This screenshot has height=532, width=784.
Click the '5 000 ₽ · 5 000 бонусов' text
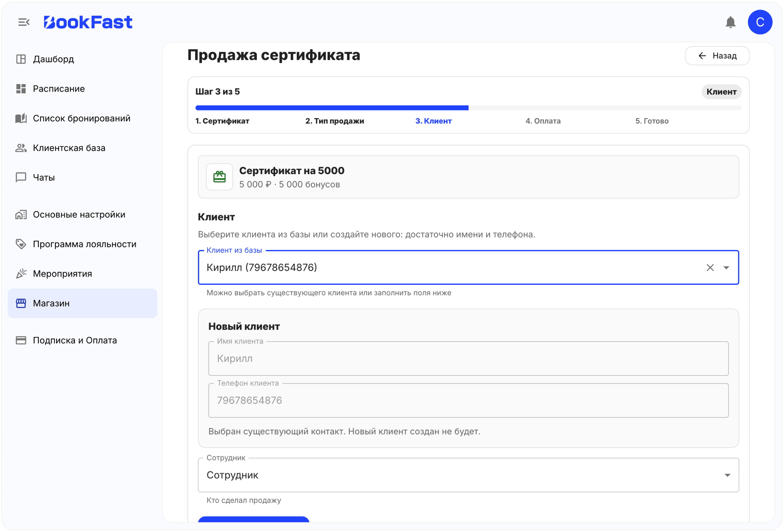pyautogui.click(x=289, y=184)
